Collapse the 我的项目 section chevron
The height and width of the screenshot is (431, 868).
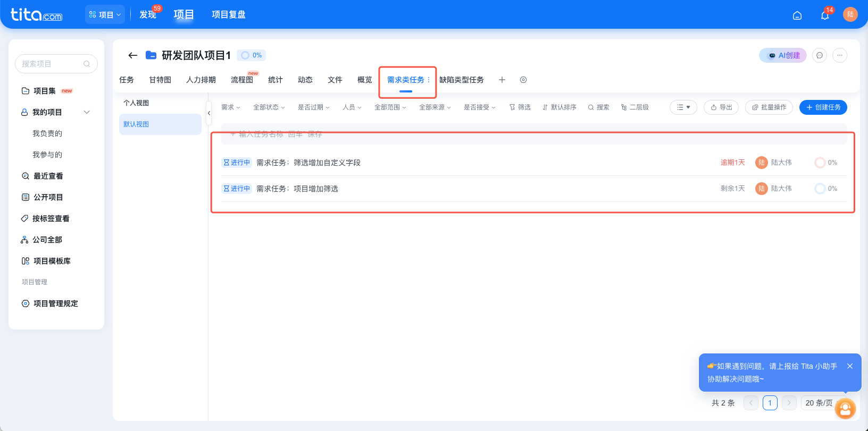tap(87, 112)
